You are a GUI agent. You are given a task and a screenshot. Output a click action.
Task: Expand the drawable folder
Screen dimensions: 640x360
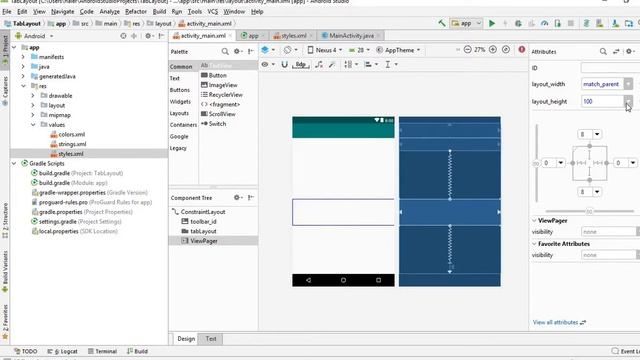(x=33, y=96)
